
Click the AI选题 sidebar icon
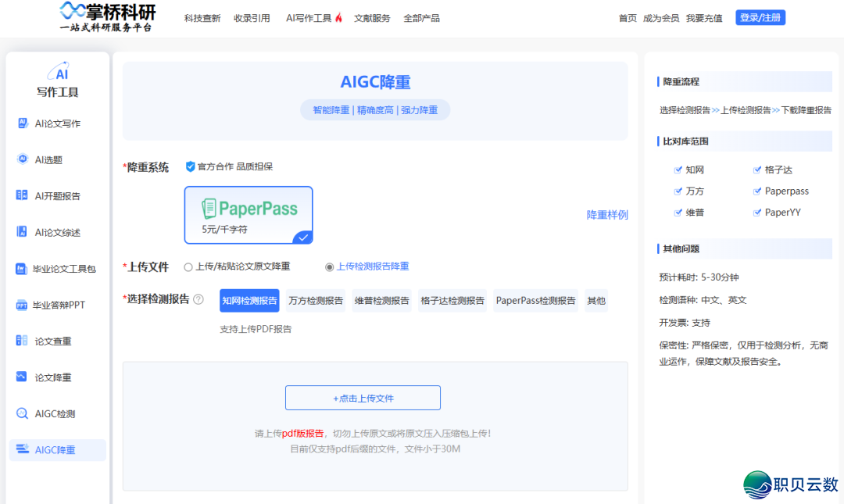(x=23, y=159)
